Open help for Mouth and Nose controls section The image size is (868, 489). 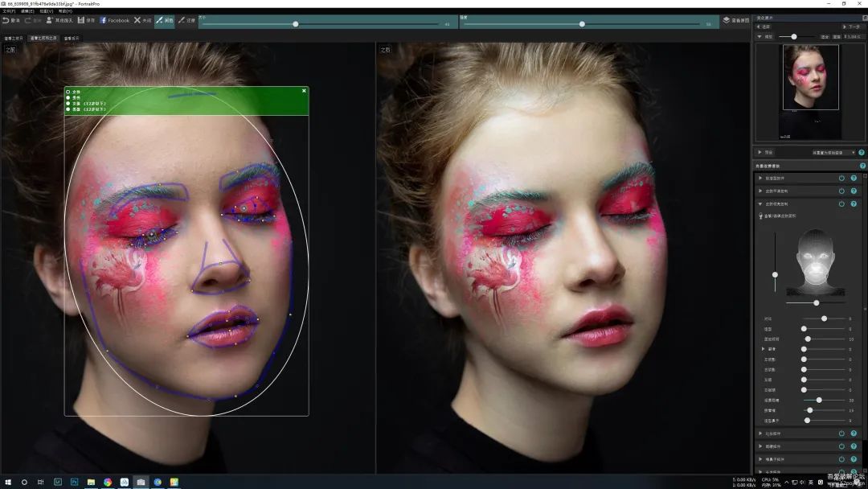[x=854, y=459]
